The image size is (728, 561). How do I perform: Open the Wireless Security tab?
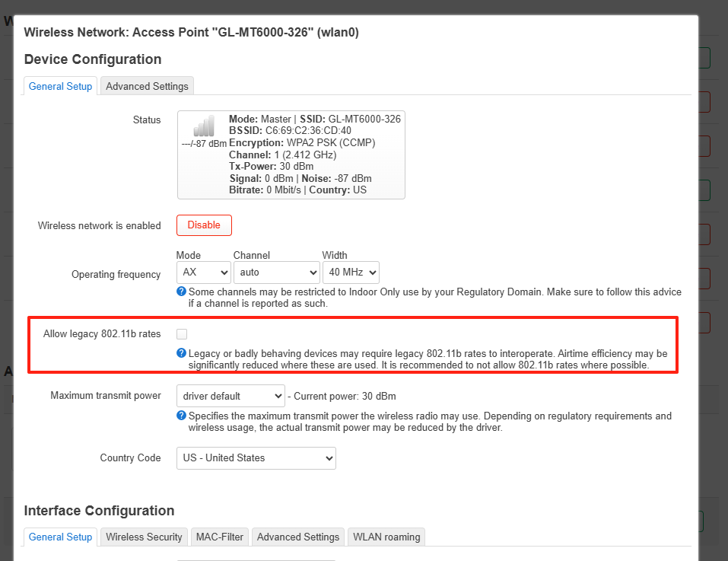tap(144, 537)
